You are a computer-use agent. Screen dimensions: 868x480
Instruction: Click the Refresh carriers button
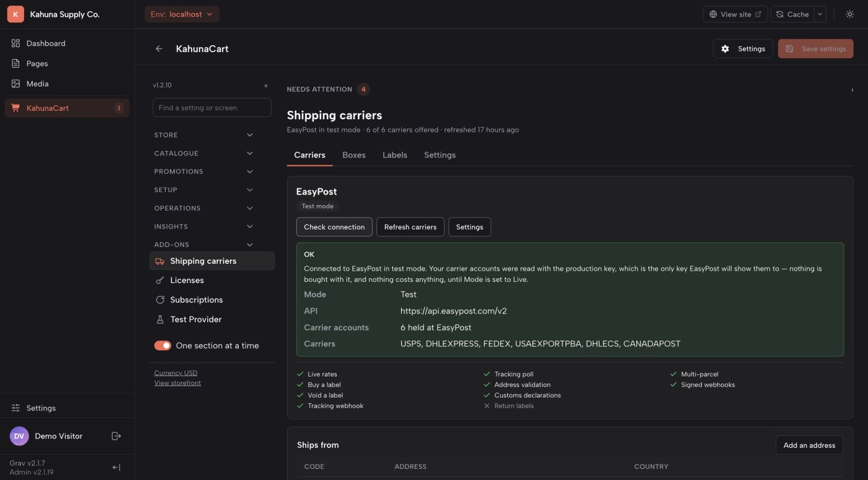click(x=410, y=227)
